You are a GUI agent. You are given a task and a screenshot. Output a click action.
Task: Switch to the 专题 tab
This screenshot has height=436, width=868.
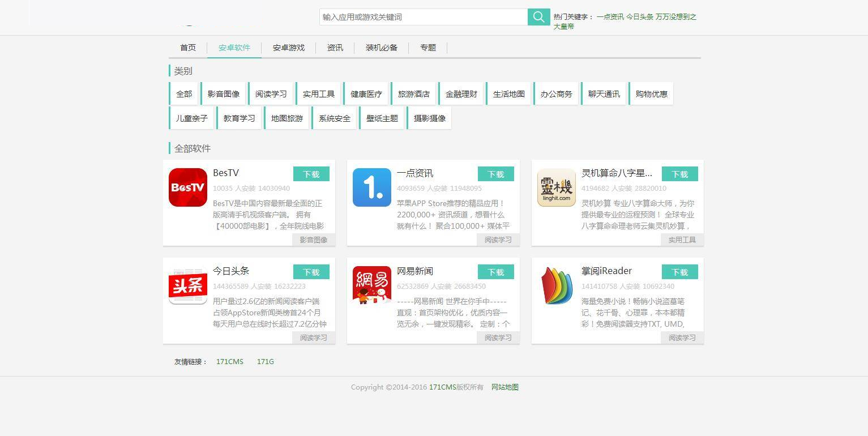[427, 48]
